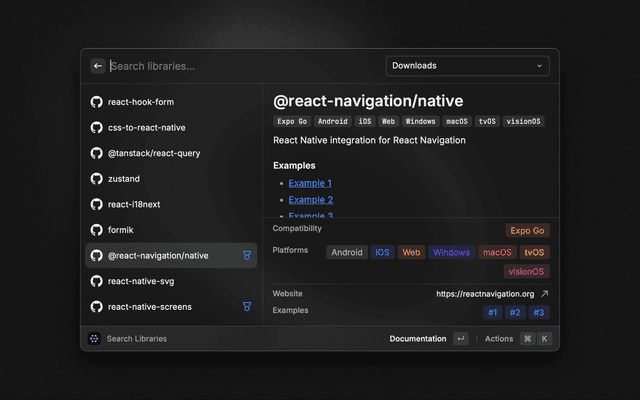Click GitHub icon beside react-hook-form
The width and height of the screenshot is (640, 400).
(x=97, y=102)
